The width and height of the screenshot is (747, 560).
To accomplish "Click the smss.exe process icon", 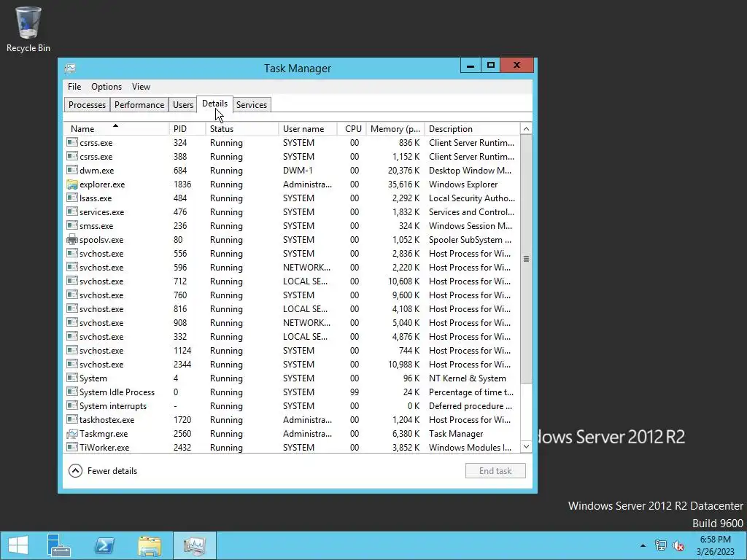I will click(x=72, y=225).
